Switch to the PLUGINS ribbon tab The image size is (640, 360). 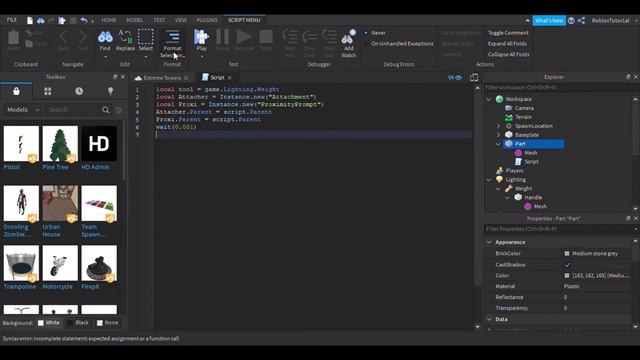(x=207, y=20)
